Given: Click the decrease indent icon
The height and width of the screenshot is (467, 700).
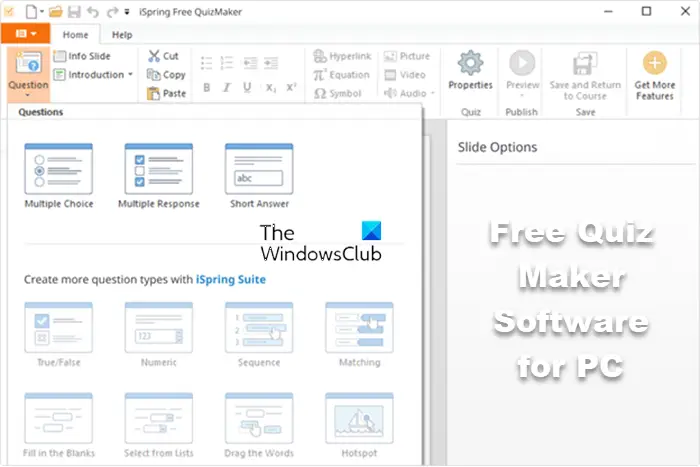Looking at the screenshot, I should [x=250, y=63].
